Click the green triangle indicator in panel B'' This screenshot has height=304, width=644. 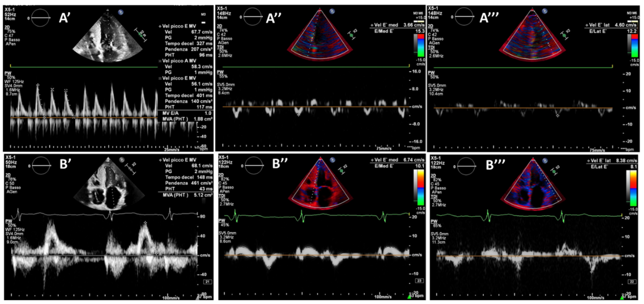point(409,297)
